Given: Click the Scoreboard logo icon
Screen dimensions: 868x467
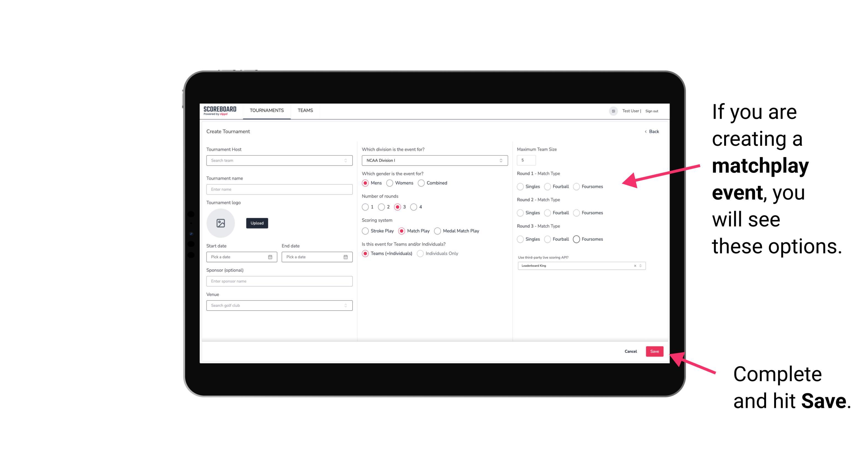Looking at the screenshot, I should tap(221, 110).
